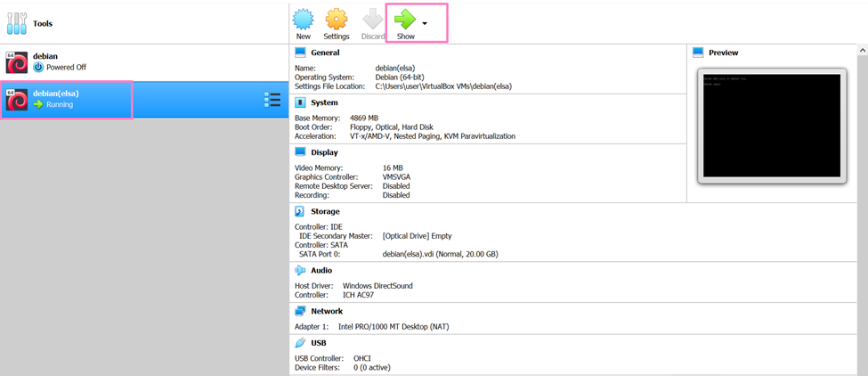
Task: Expand the Show button dropdown arrow
Action: (425, 23)
